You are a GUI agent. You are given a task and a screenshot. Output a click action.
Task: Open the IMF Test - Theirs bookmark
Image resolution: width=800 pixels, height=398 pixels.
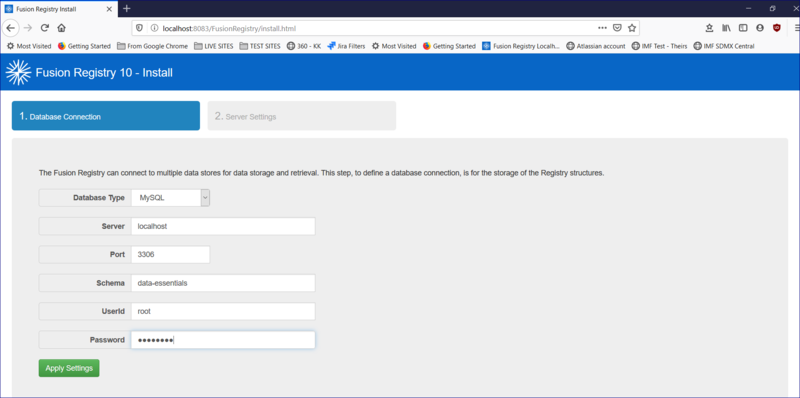pos(660,46)
